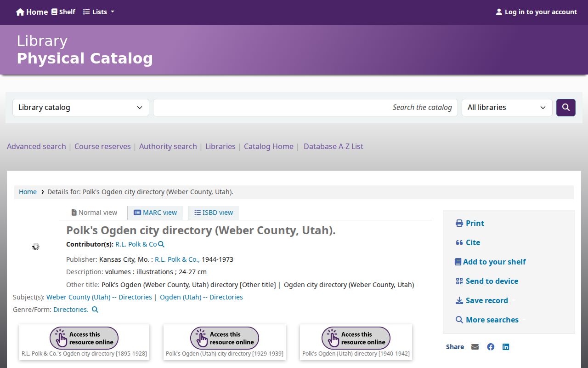Switch to MARC view tab

pos(155,213)
